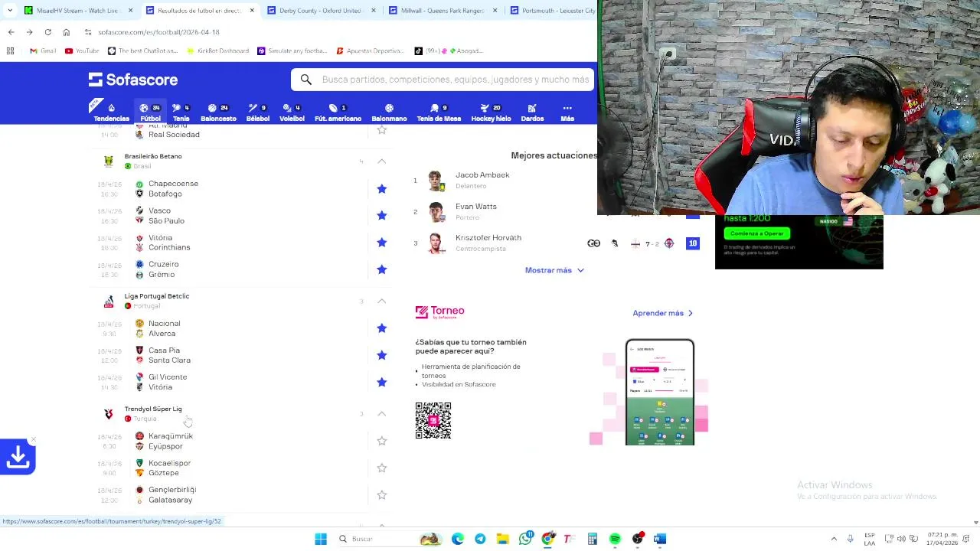Viewport: 980px width, 551px height.
Task: Open Spotify from the taskbar
Action: pyautogui.click(x=615, y=539)
